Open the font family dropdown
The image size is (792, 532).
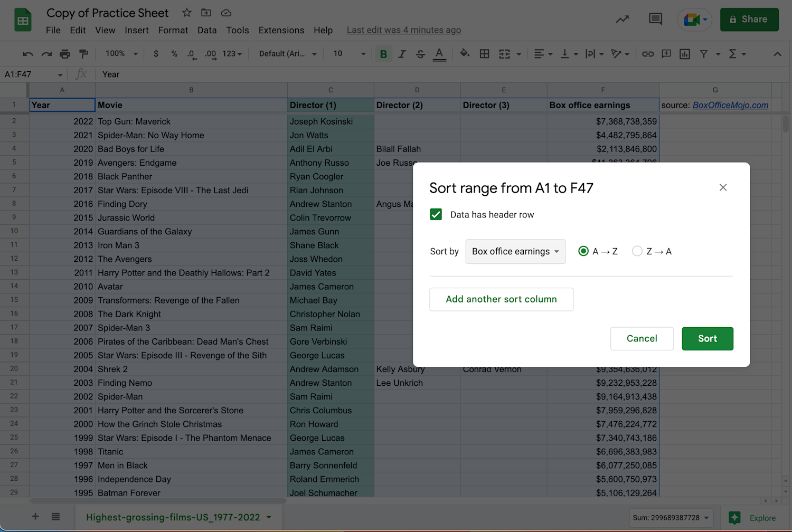288,54
